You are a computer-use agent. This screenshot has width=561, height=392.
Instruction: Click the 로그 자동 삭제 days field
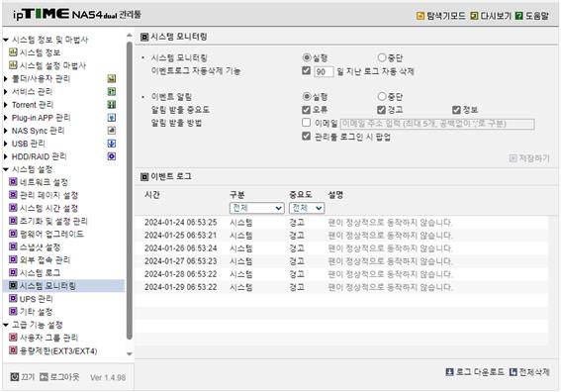pos(324,71)
